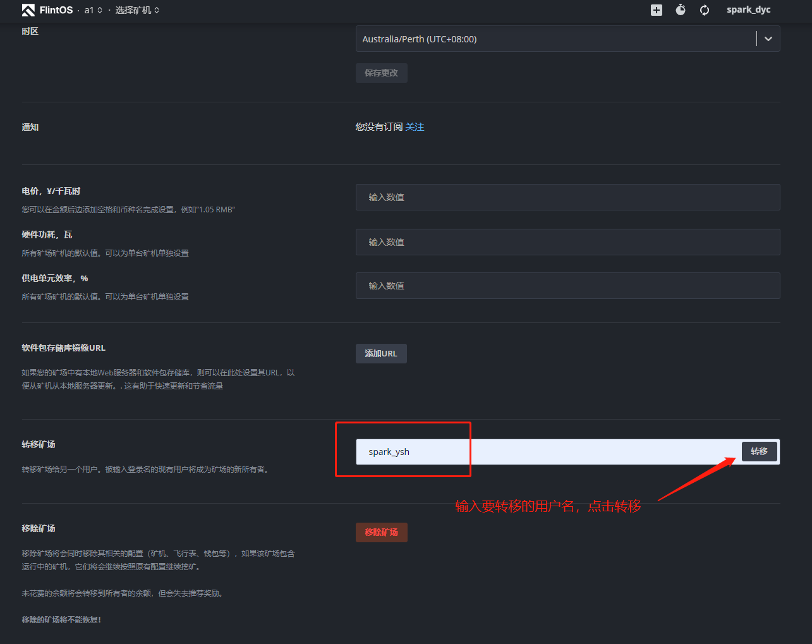Viewport: 812px width, 644px height.
Task: Expand the 选择矿机 selector
Action: pyautogui.click(x=137, y=10)
